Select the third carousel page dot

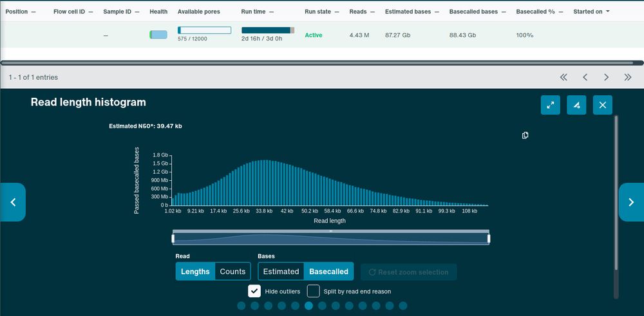pyautogui.click(x=268, y=306)
